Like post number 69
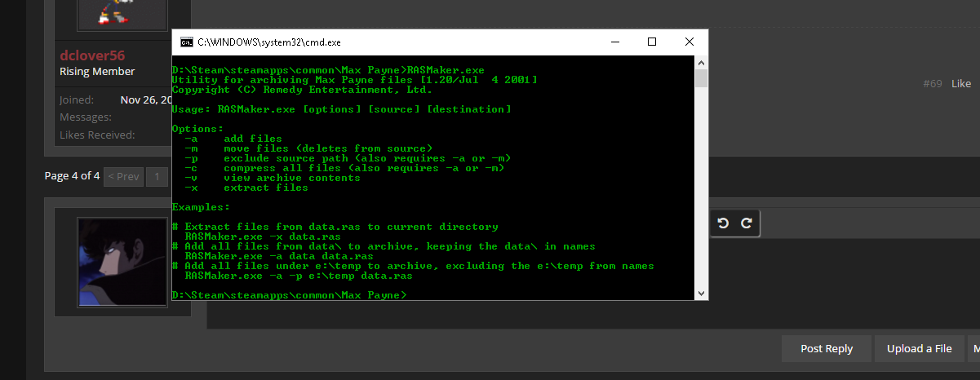The image size is (980, 380). pos(961,83)
